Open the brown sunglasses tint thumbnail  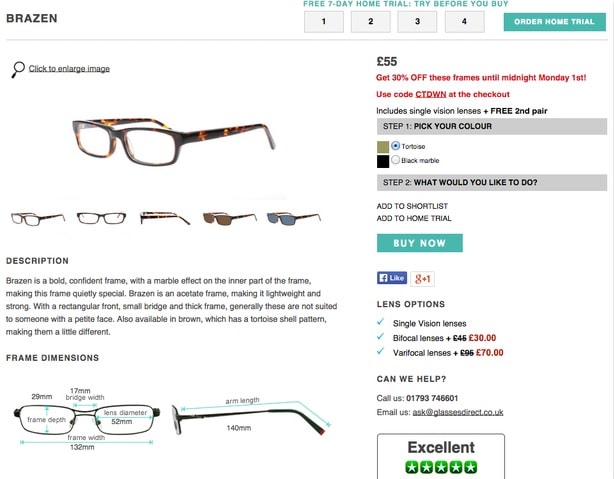[230, 218]
